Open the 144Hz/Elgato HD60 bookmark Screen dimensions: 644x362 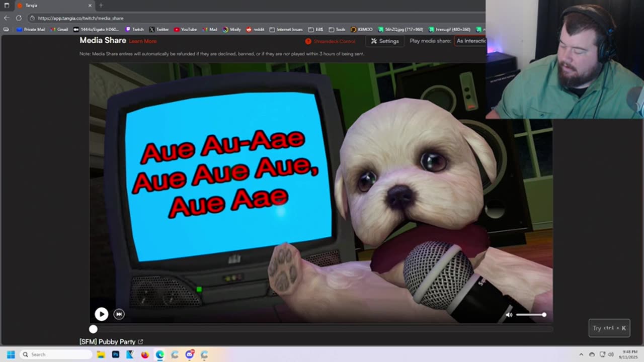click(x=96, y=30)
